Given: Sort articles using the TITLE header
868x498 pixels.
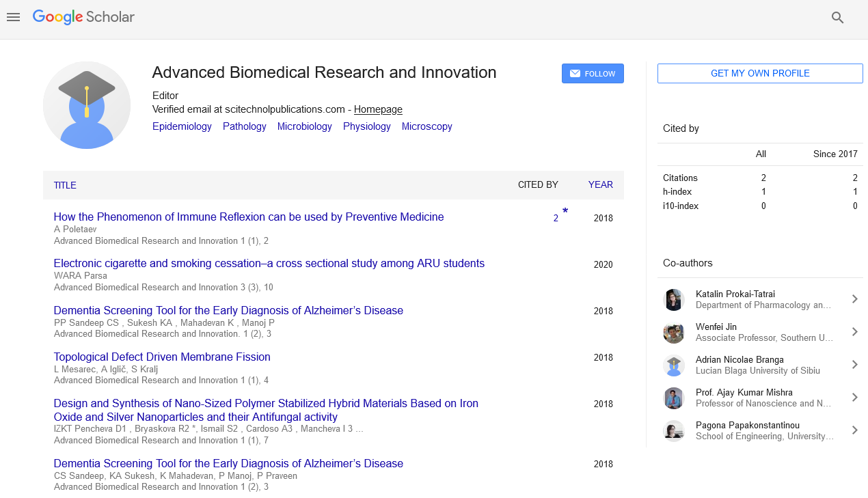Looking at the screenshot, I should [64, 185].
